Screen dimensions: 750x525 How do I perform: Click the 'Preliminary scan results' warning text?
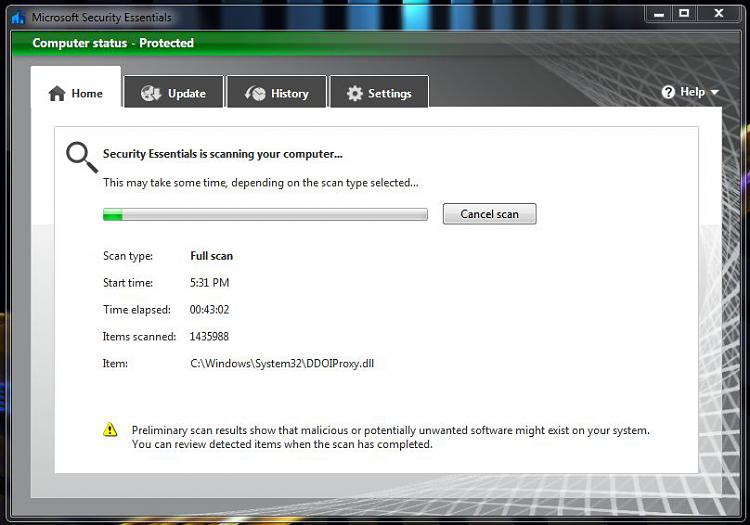(391, 437)
